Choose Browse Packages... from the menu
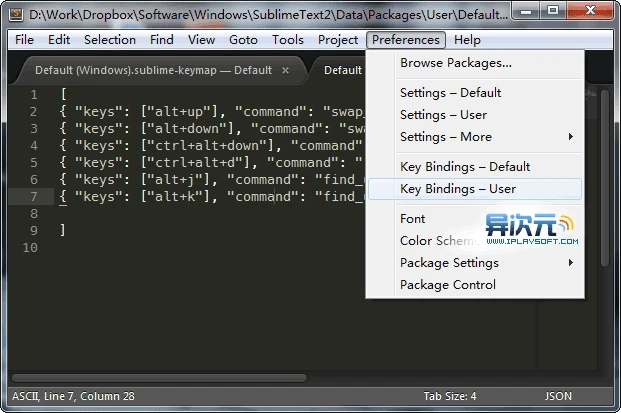 coord(455,63)
